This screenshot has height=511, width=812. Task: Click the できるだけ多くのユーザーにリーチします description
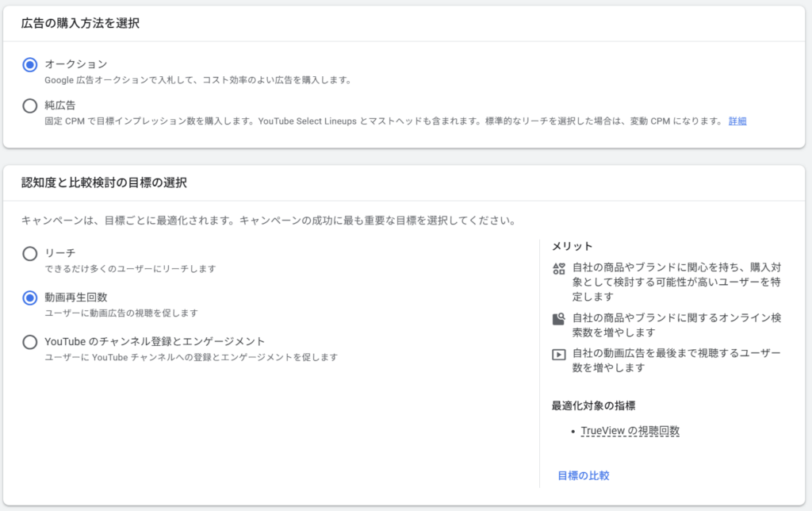(130, 269)
